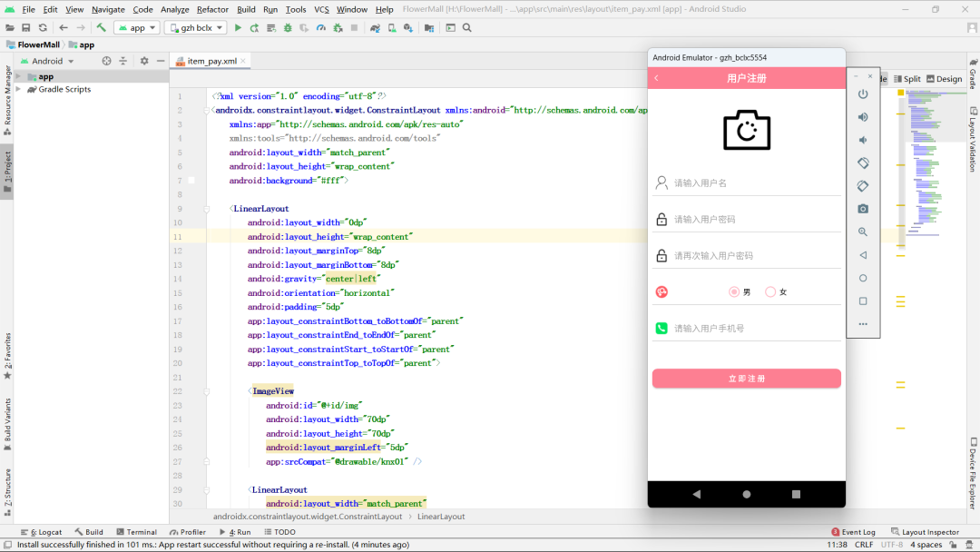Tap the camera avatar image in emulator
The width and height of the screenshot is (980, 552).
click(x=747, y=130)
